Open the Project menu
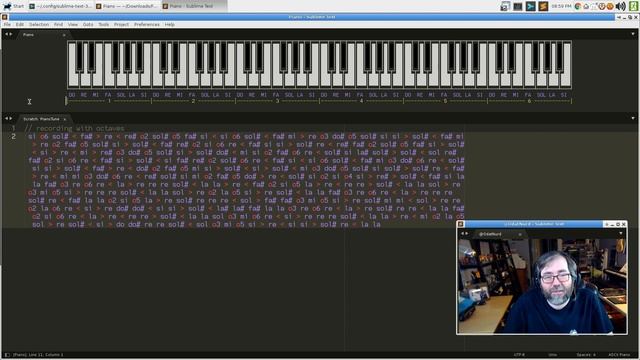Image resolution: width=640 pixels, height=360 pixels. pos(121,24)
